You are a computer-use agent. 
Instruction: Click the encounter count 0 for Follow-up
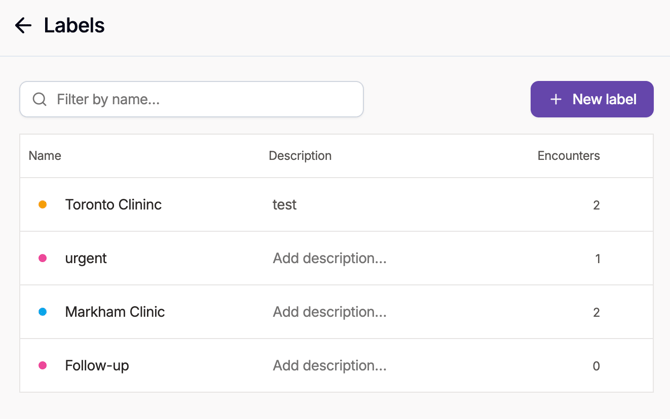tap(597, 366)
